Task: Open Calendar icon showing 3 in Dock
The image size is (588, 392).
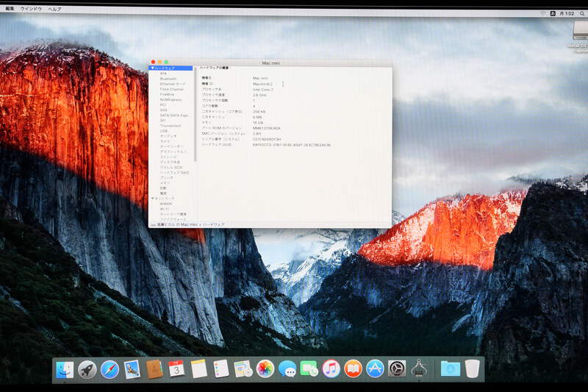Action: point(176,369)
